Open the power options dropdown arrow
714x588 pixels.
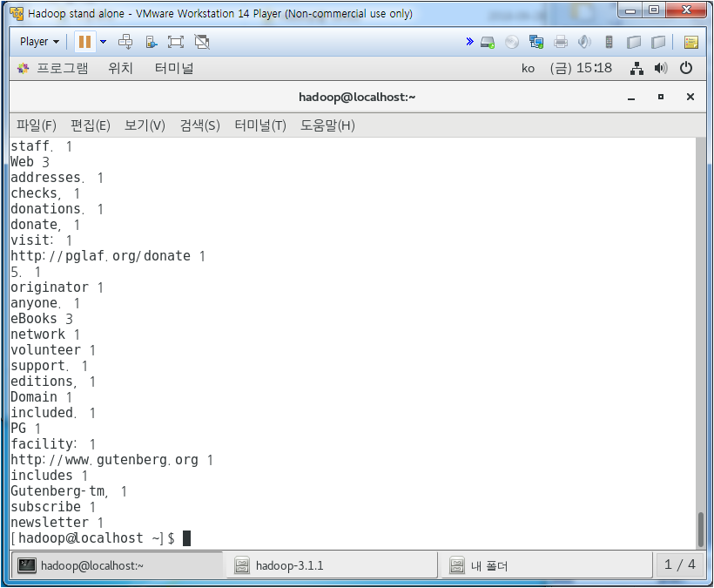click(104, 42)
